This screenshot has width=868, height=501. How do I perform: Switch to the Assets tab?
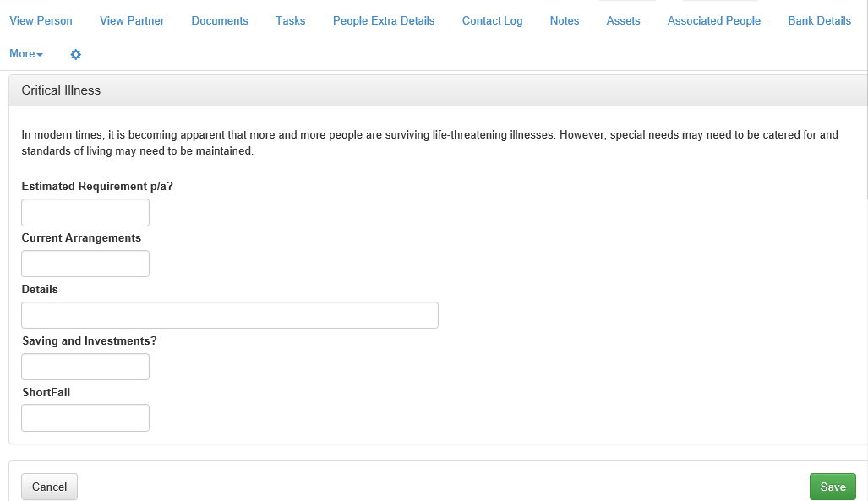point(623,20)
